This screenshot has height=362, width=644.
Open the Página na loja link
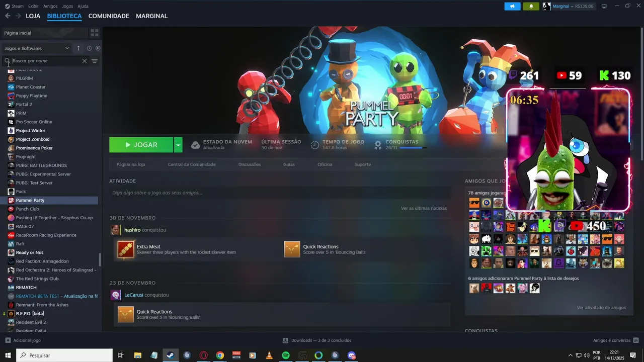[131, 164]
